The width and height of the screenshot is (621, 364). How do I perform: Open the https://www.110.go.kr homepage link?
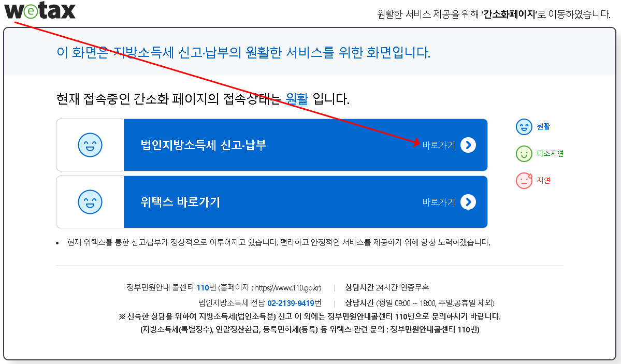287,287
